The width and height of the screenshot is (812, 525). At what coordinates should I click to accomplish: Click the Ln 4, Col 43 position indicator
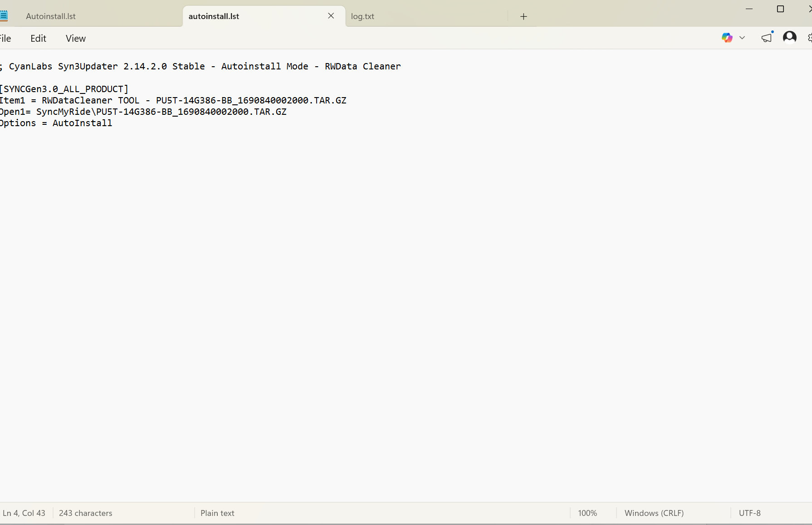click(x=24, y=513)
